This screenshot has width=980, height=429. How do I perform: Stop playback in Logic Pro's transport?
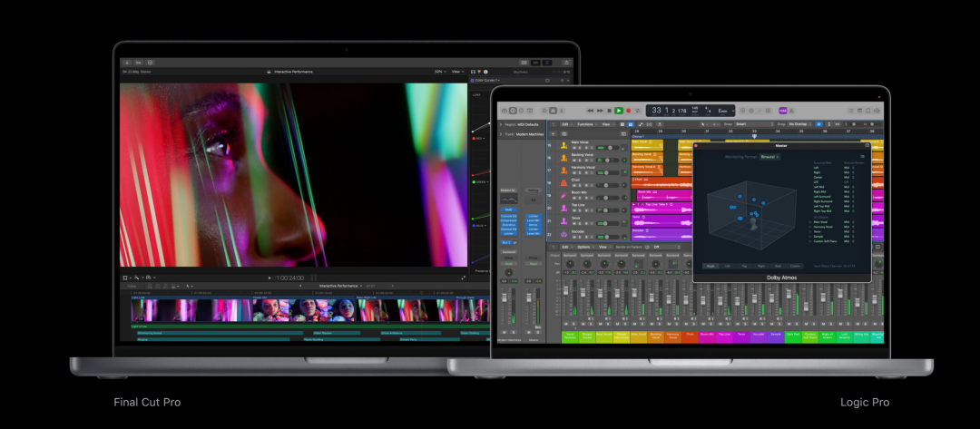tap(610, 111)
